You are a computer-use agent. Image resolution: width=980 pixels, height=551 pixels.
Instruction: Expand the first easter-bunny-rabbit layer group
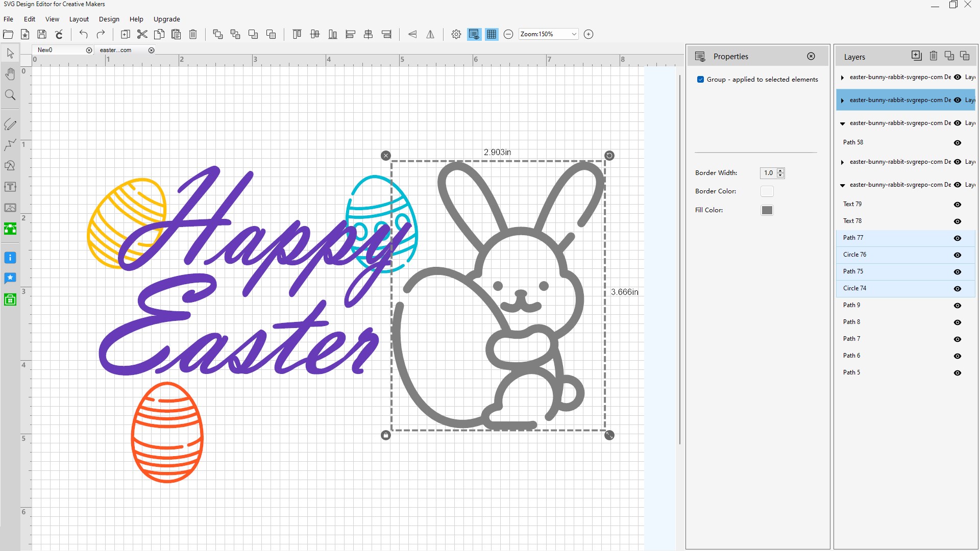843,77
